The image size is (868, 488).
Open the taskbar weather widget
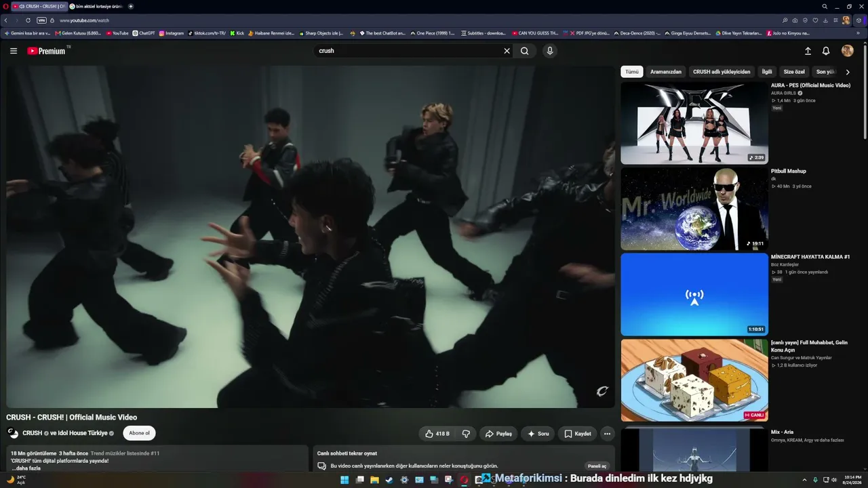pyautogui.click(x=16, y=480)
